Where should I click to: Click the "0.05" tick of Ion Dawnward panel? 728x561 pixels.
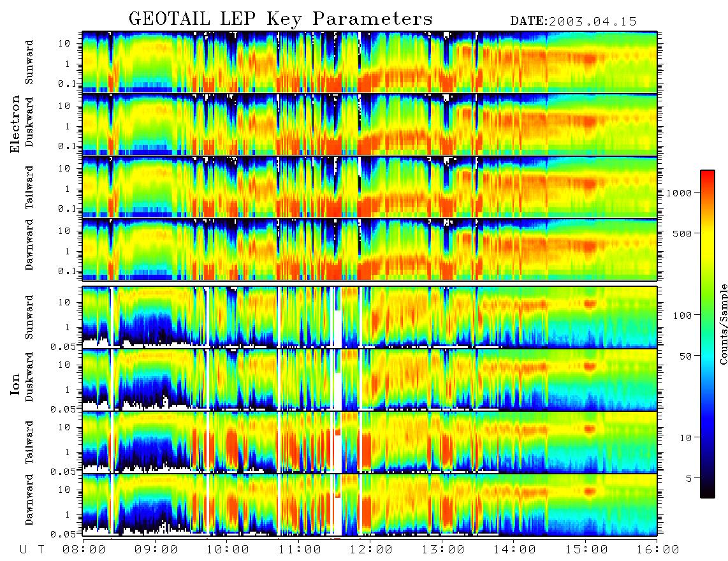tap(62, 534)
